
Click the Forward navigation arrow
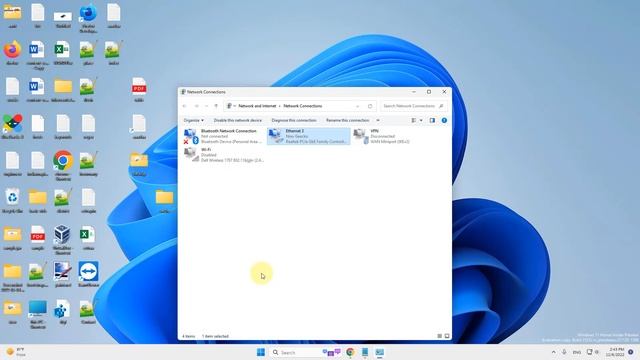coord(196,106)
